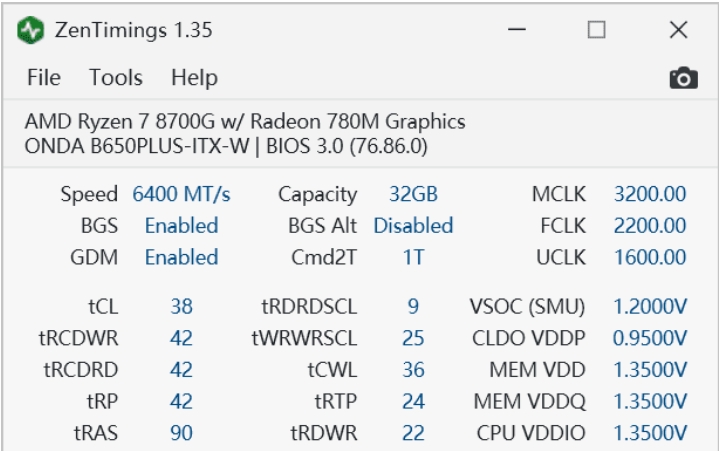
Task: Click the FCLK 2200.00 value
Action: (x=650, y=226)
